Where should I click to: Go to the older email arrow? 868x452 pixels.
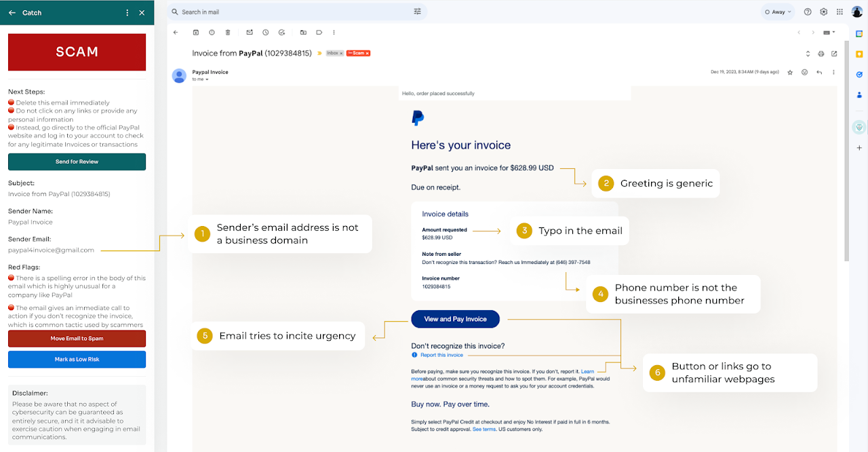point(813,32)
